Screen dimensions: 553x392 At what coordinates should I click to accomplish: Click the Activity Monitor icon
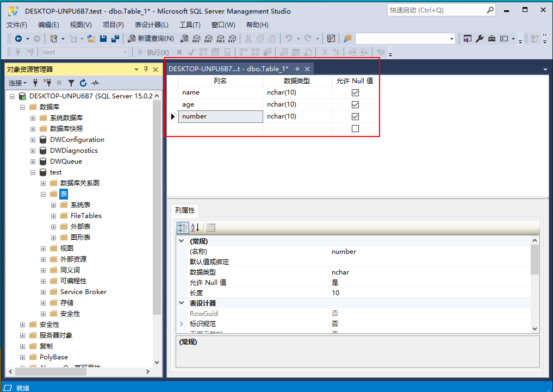[95, 83]
